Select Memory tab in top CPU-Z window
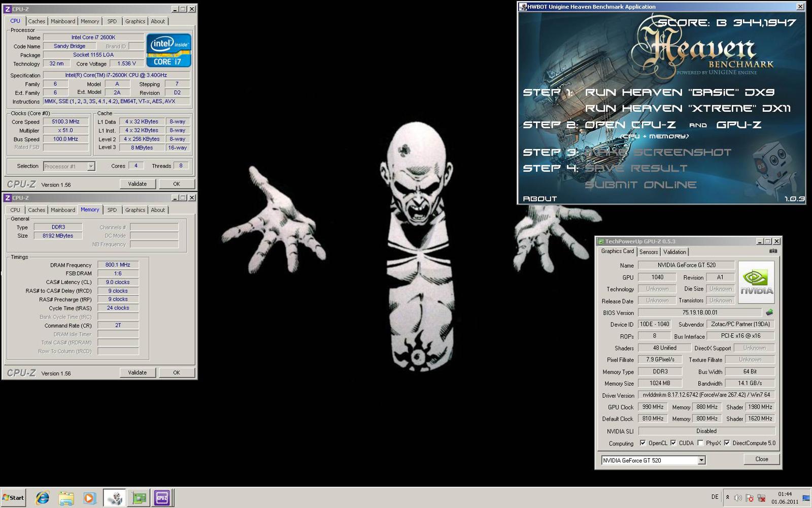Screen dimensions: 812x508 click(x=90, y=21)
